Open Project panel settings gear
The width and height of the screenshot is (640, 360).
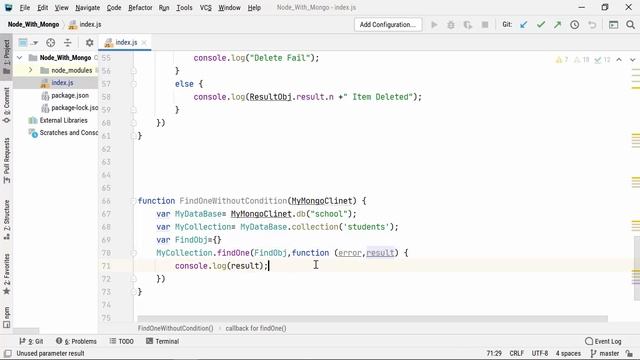(x=89, y=42)
